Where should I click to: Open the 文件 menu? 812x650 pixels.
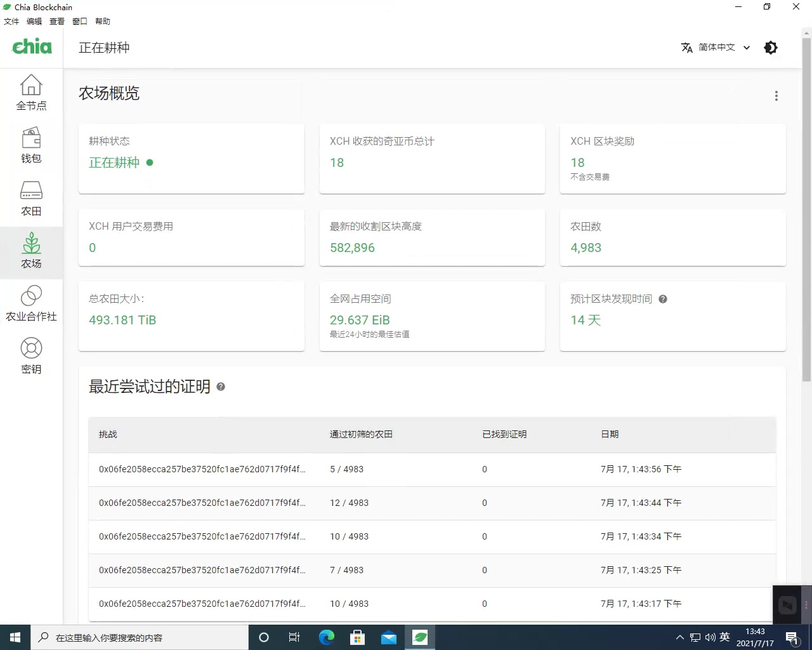pos(11,22)
